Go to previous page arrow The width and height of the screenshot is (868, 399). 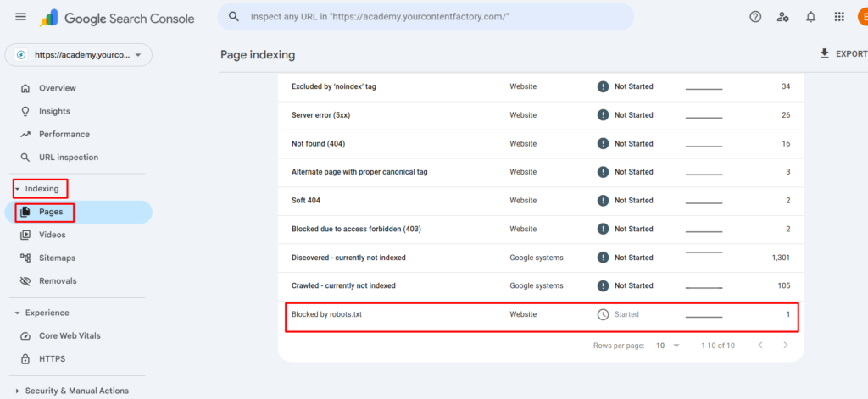click(759, 346)
